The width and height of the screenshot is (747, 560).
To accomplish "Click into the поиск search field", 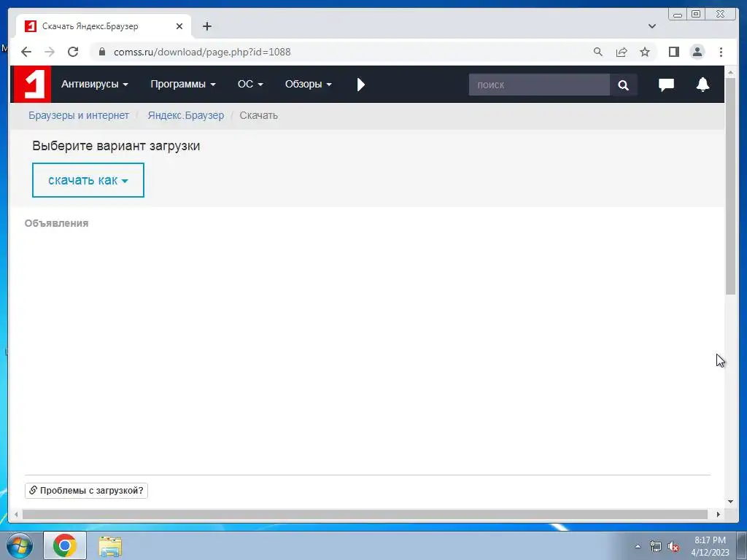I will coord(539,85).
